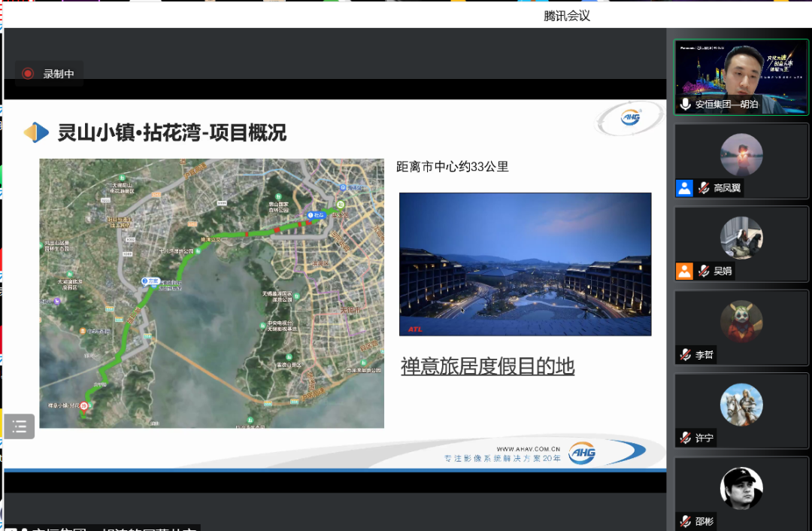The height and width of the screenshot is (531, 812).
Task: Click the muted microphone icon beside 高凤翼
Action: [x=703, y=188]
